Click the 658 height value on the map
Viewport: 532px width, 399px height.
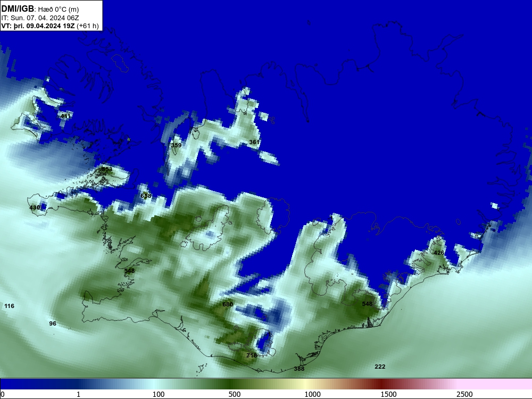tap(146, 196)
